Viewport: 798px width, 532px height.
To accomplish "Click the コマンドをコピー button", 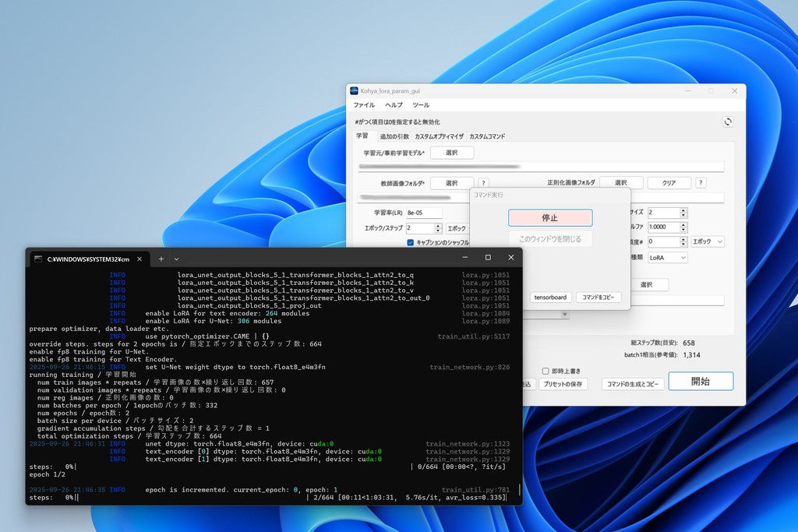I will coord(598,297).
